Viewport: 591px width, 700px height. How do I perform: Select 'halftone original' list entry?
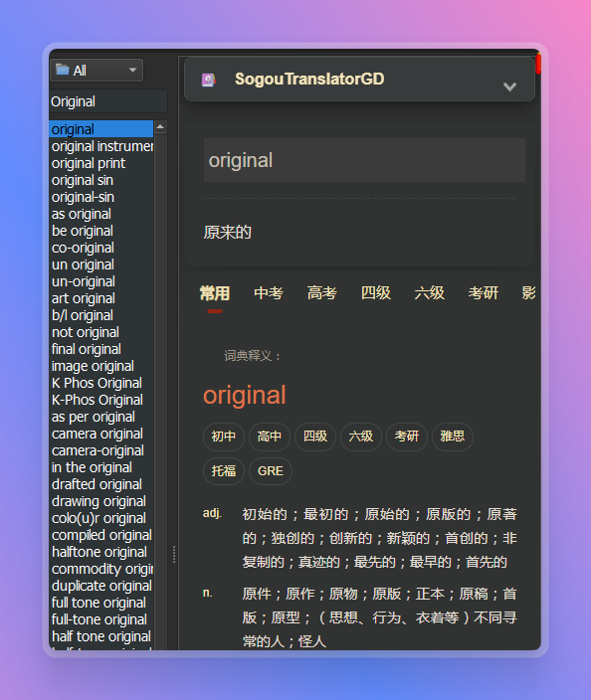[100, 552]
